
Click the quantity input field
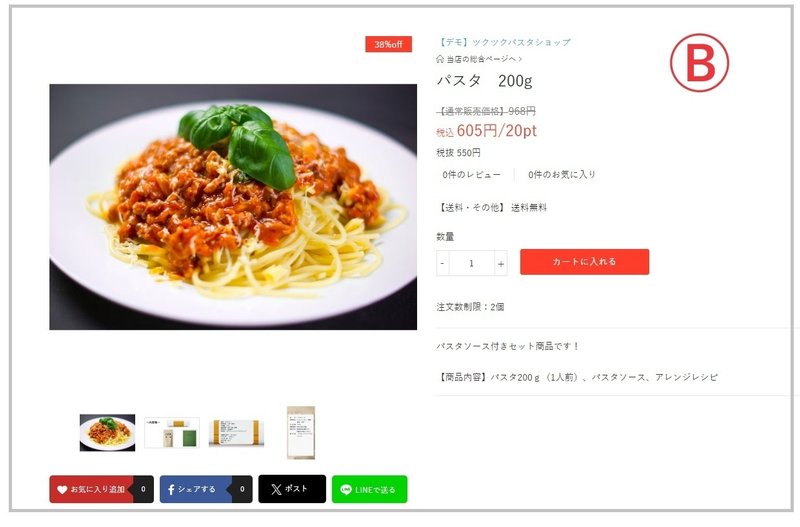point(471,263)
